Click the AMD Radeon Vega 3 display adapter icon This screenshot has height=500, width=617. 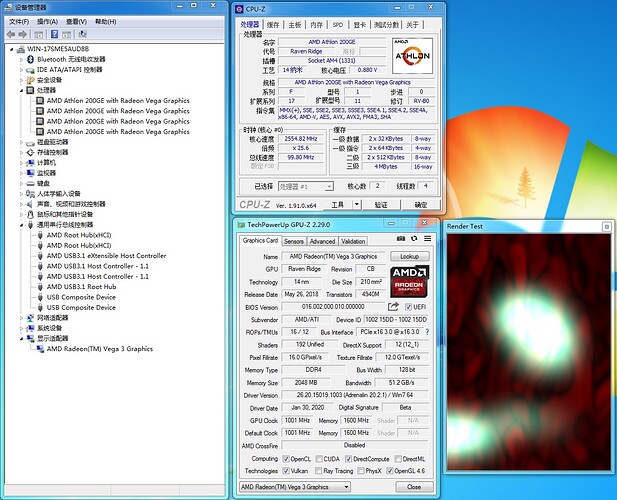pyautogui.click(x=40, y=349)
